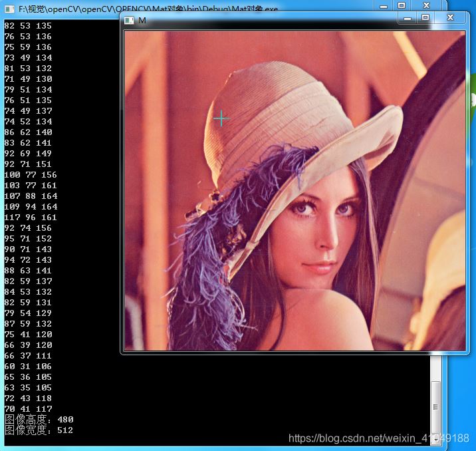The image size is (476, 451).
Task: Click the 'M' window title text
Action: point(142,21)
